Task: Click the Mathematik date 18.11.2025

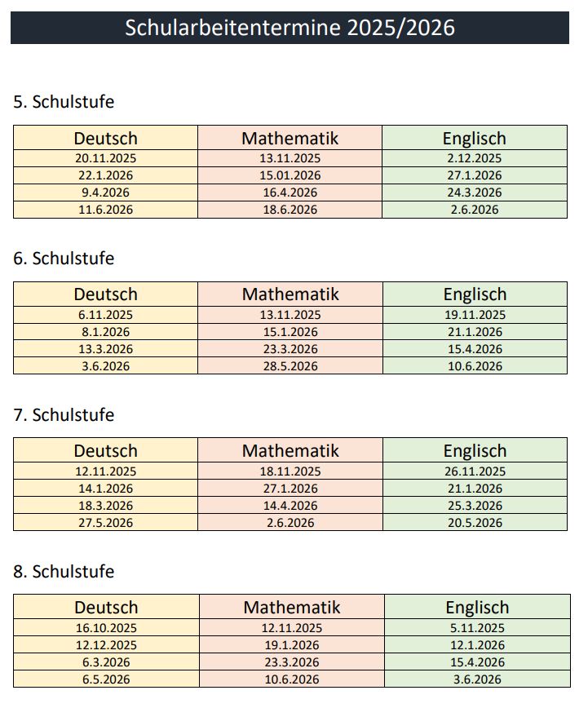Action: 290,471
